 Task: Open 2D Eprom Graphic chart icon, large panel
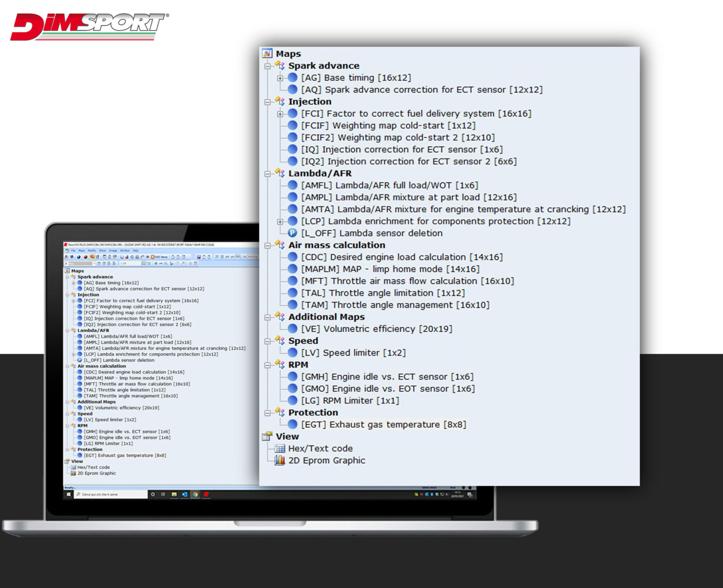click(280, 460)
